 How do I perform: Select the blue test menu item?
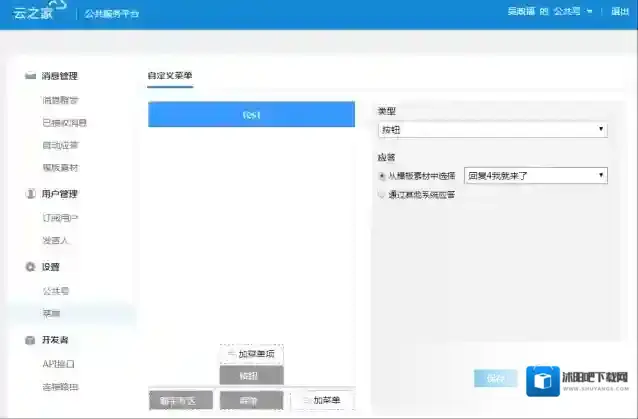(251, 115)
